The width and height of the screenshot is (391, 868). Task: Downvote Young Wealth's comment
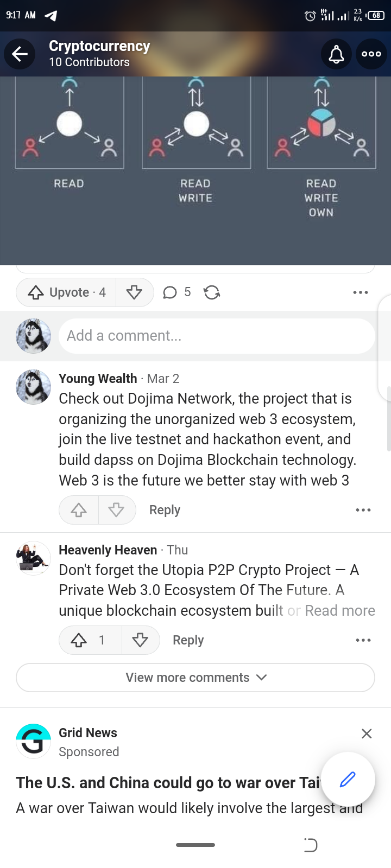(x=117, y=510)
